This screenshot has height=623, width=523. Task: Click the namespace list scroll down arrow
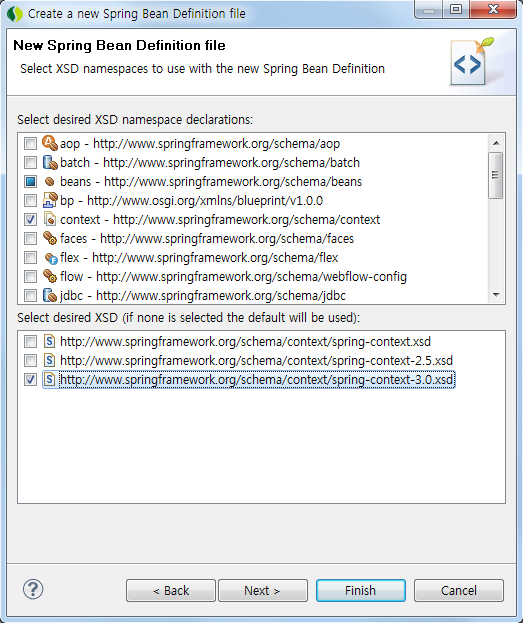coord(496,295)
